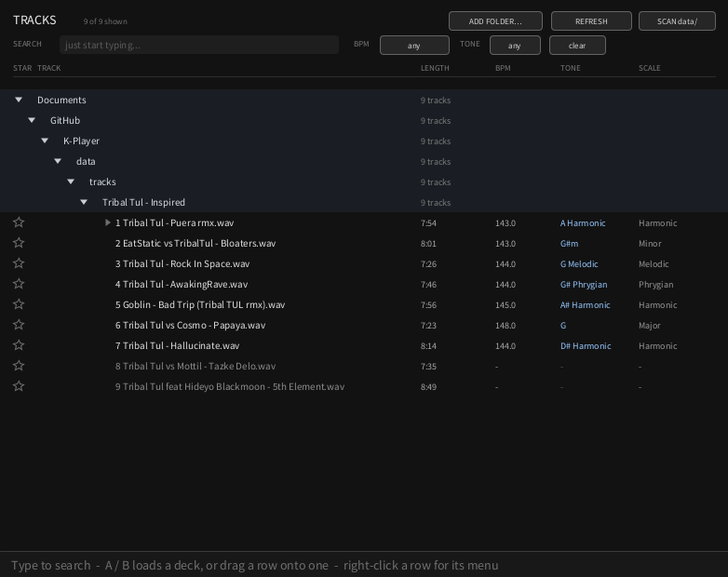Image resolution: width=728 pixels, height=577 pixels.
Task: Focus the search input field
Action: click(199, 45)
